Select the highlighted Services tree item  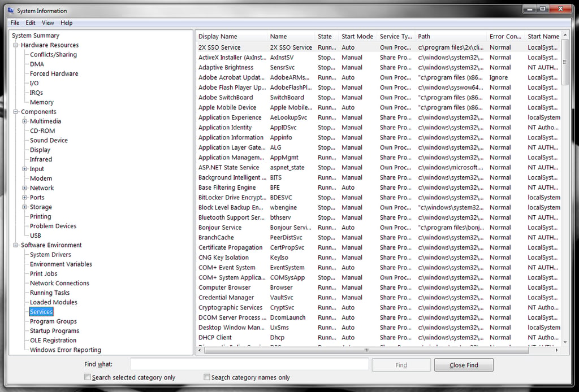(x=41, y=312)
